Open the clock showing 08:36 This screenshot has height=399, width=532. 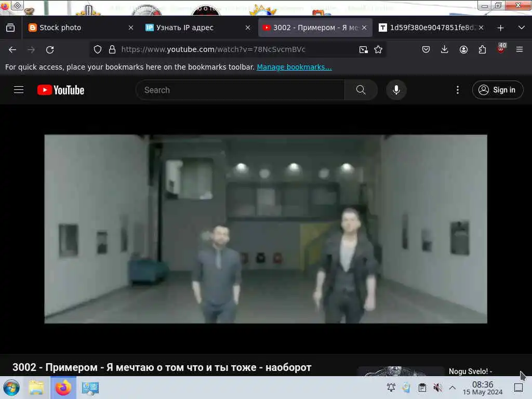[483, 388]
